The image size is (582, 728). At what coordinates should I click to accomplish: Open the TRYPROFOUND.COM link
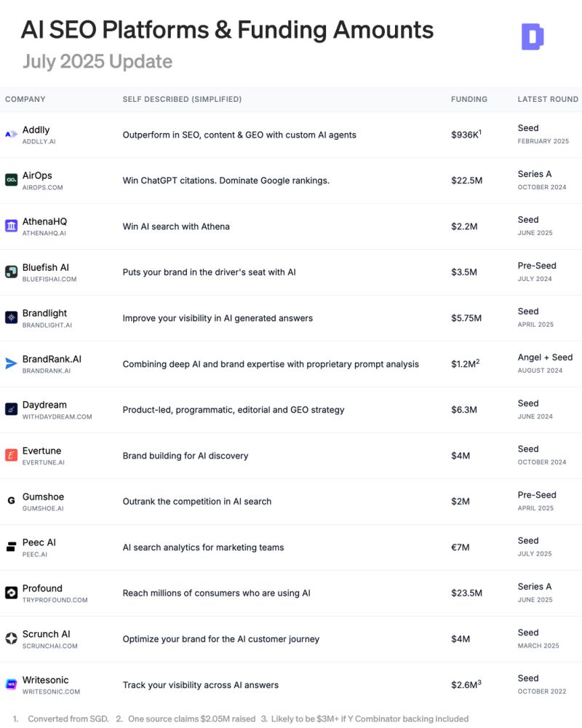(55, 600)
